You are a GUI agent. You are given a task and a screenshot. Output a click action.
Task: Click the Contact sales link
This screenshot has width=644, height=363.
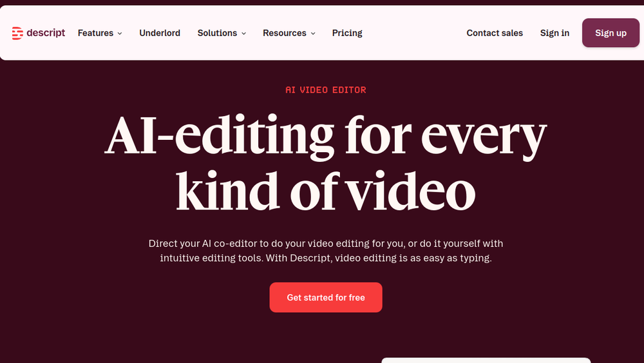(495, 33)
